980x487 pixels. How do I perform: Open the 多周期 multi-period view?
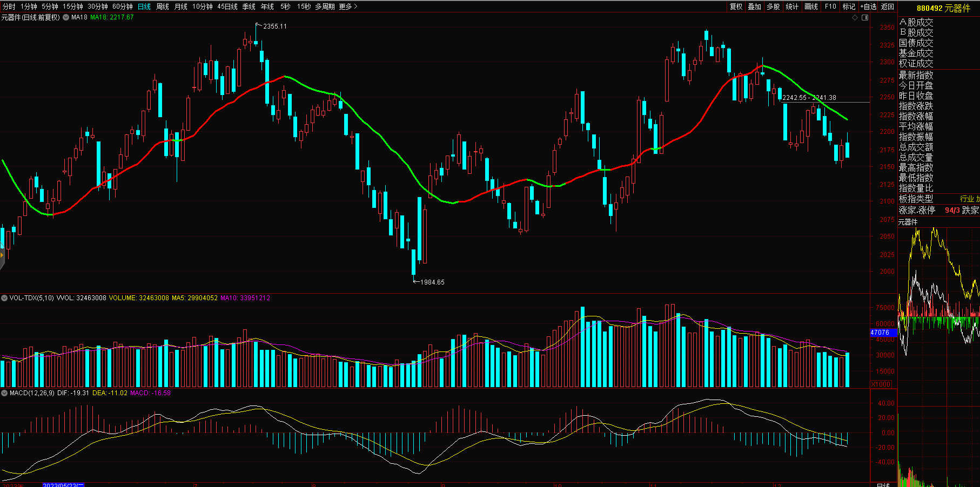325,6
